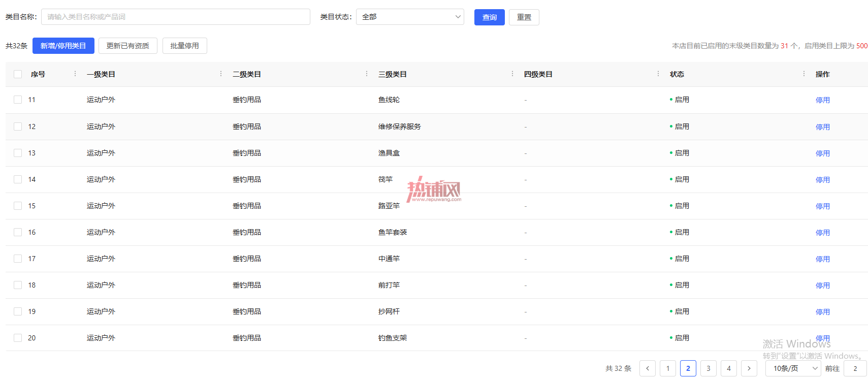Disable category 前打竿 via 停用 link
The height and width of the screenshot is (379, 868).
click(x=823, y=286)
